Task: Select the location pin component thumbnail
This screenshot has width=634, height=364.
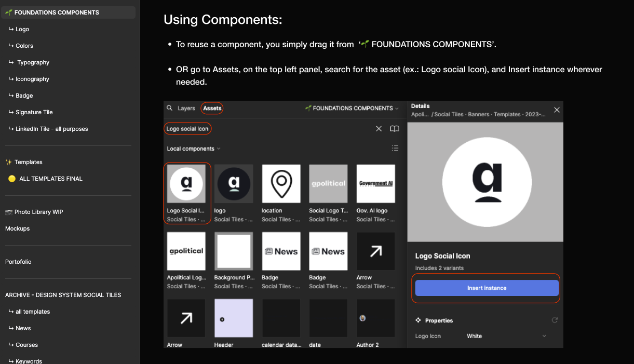Action: coord(281,184)
